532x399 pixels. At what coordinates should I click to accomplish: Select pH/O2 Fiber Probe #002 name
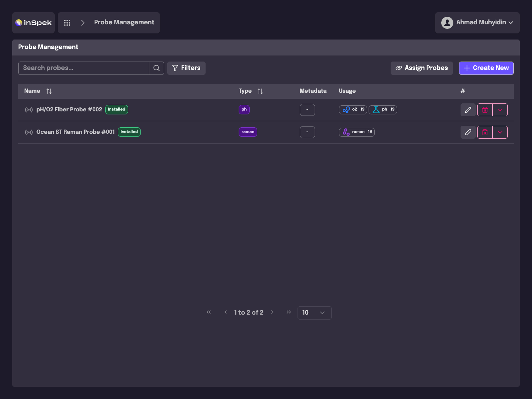[69, 109]
